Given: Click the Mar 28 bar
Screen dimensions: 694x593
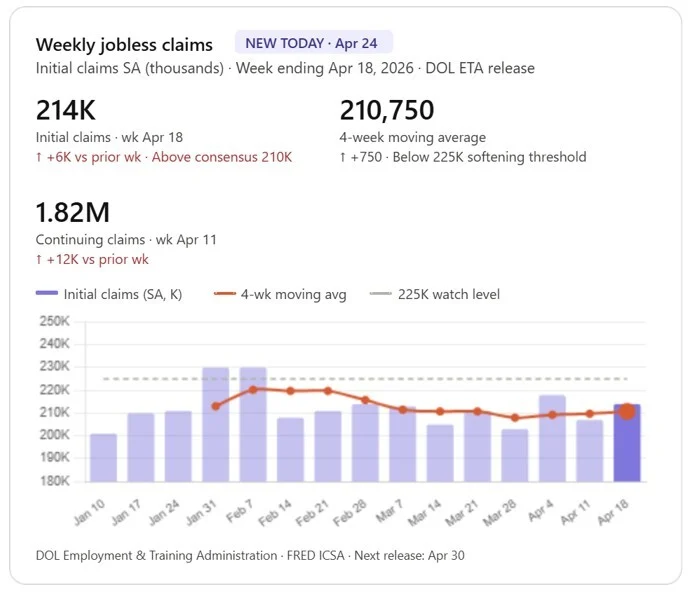Looking at the screenshot, I should tap(515, 455).
